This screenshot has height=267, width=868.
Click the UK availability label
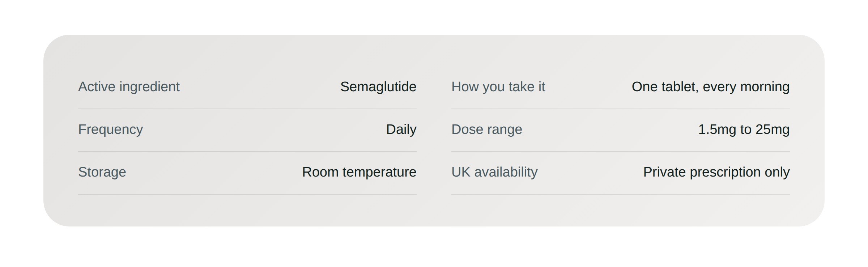pos(494,172)
